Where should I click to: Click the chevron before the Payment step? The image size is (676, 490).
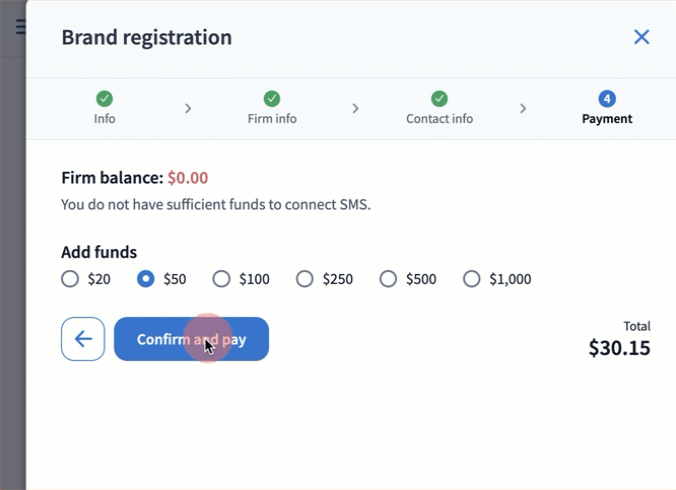pyautogui.click(x=523, y=108)
